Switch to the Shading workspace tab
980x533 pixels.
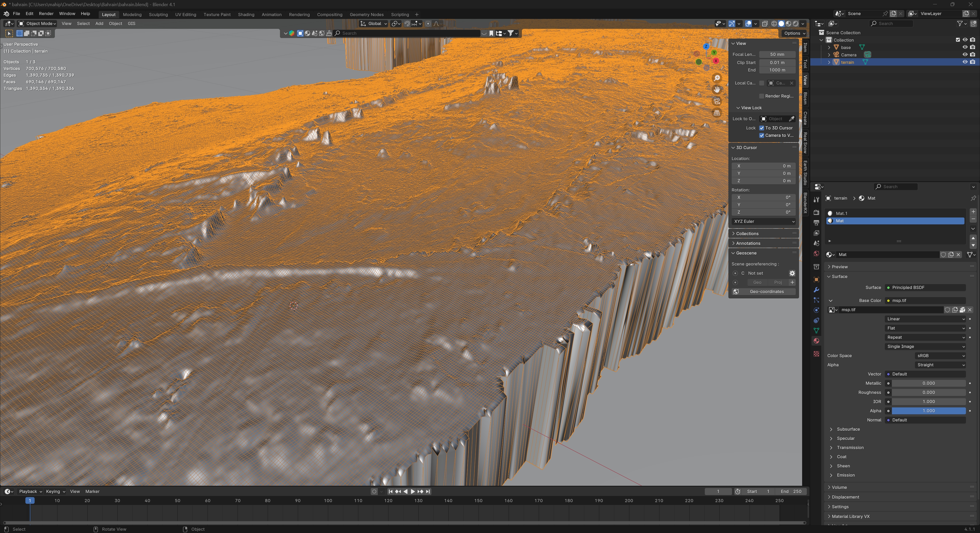[x=246, y=15]
